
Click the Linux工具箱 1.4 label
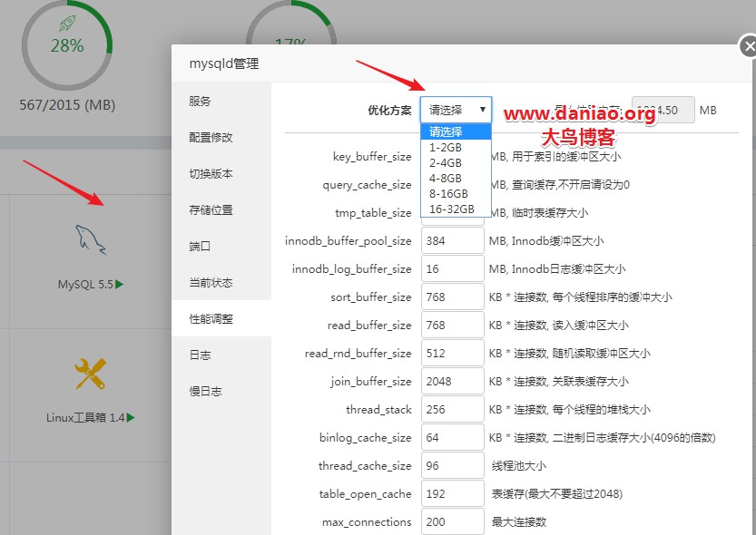(85, 417)
